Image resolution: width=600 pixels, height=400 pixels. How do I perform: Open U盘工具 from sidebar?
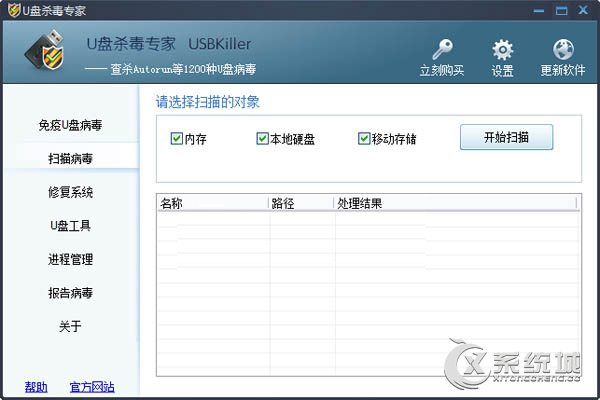(x=70, y=226)
